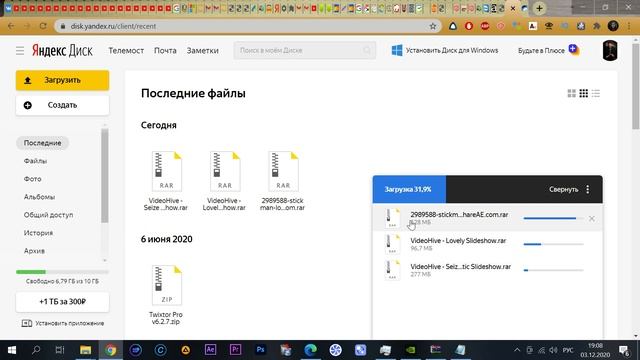Switch РУС input language
The height and width of the screenshot is (360, 640).
click(568, 350)
